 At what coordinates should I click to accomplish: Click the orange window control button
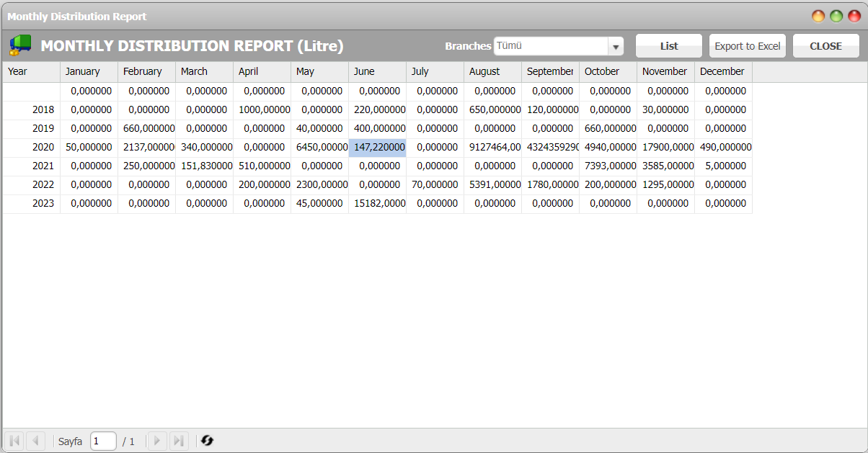[818, 16]
